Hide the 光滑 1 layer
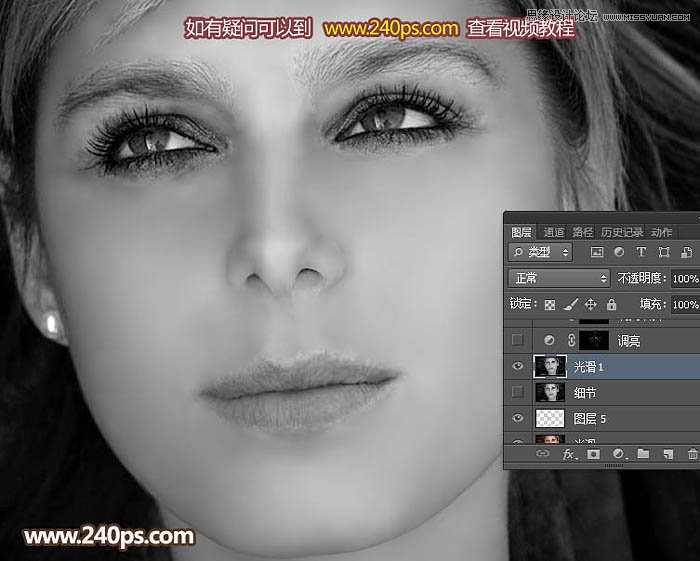Image resolution: width=700 pixels, height=561 pixels. 517,366
